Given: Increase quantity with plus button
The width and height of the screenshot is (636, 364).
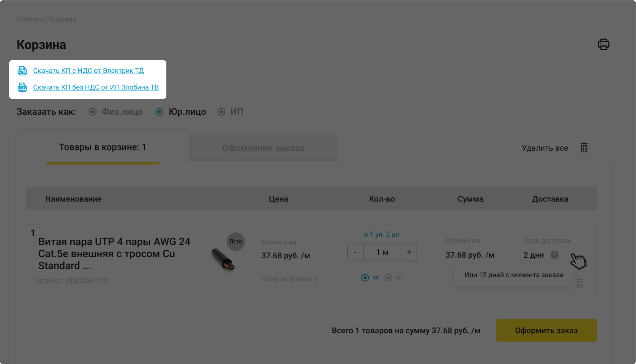Looking at the screenshot, I should 409,252.
